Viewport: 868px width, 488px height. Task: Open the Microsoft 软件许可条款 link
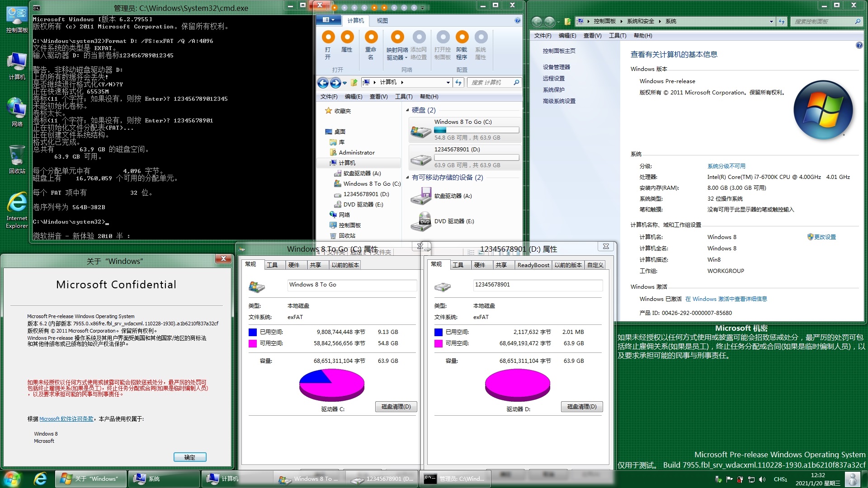pyautogui.click(x=66, y=419)
